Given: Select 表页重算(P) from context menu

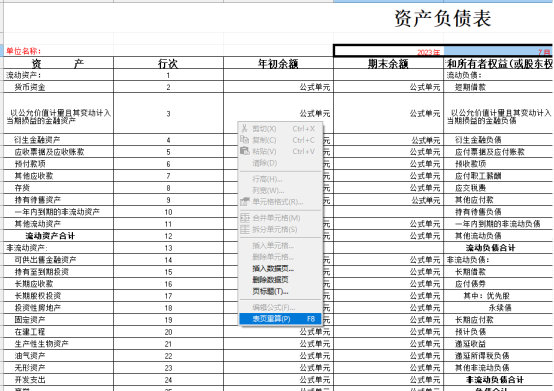Looking at the screenshot, I should coord(280,319).
